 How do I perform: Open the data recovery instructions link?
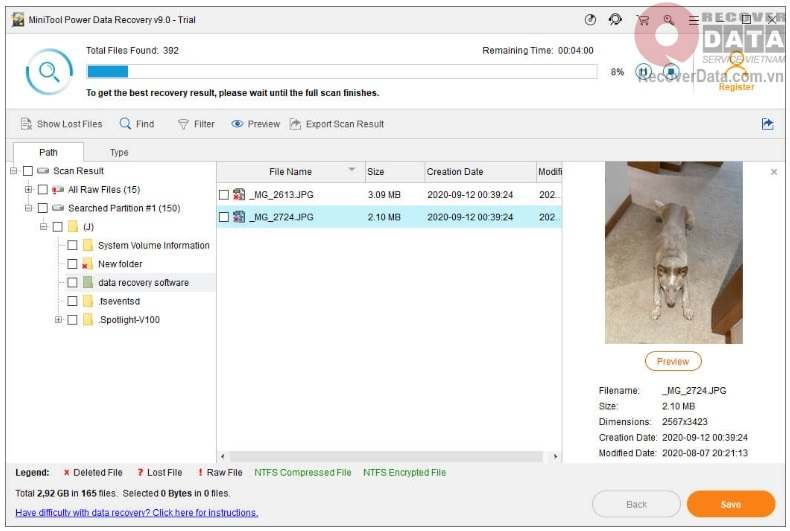pyautogui.click(x=137, y=513)
